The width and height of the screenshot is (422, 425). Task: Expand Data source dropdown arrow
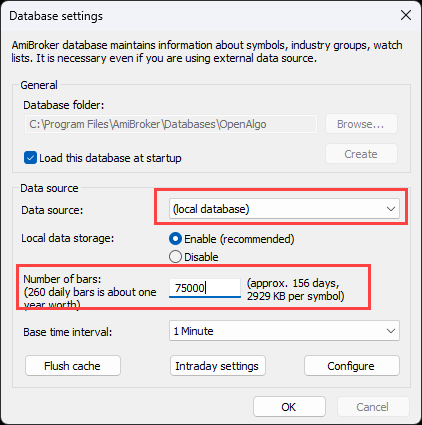[391, 209]
